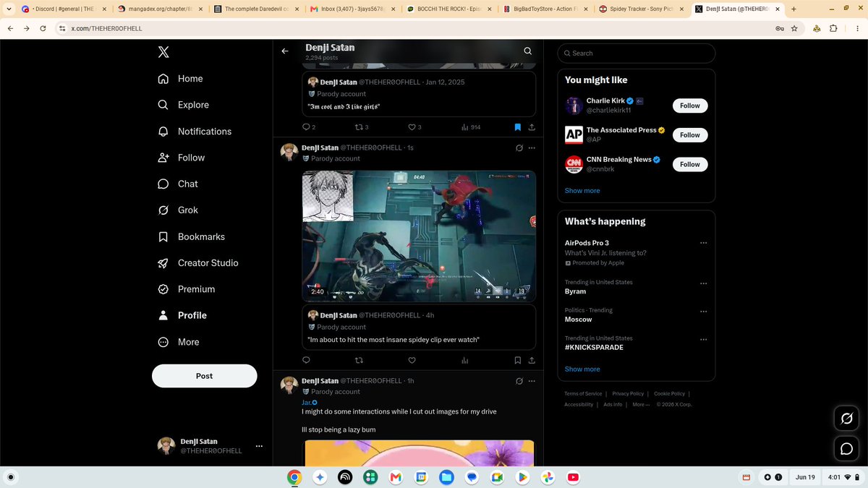Like the spidey clip post
Screen dimensions: 868x488
412,360
